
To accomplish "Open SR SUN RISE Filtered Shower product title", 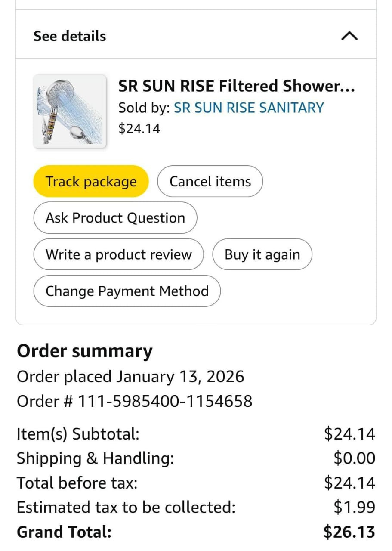I will point(237,86).
